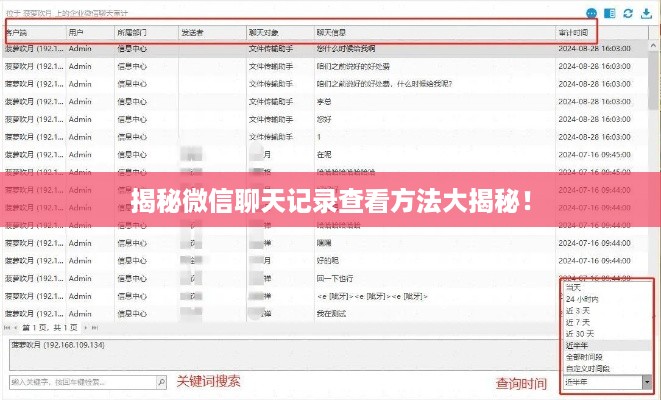Select row with message 在呢
Image resolution: width=661 pixels, height=400 pixels.
325,155
